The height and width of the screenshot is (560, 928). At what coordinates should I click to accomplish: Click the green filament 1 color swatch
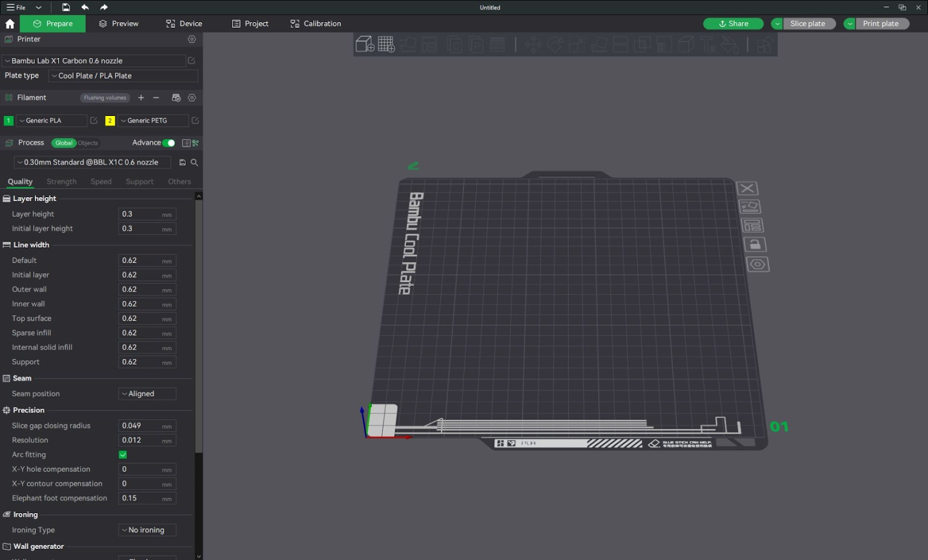tap(9, 121)
